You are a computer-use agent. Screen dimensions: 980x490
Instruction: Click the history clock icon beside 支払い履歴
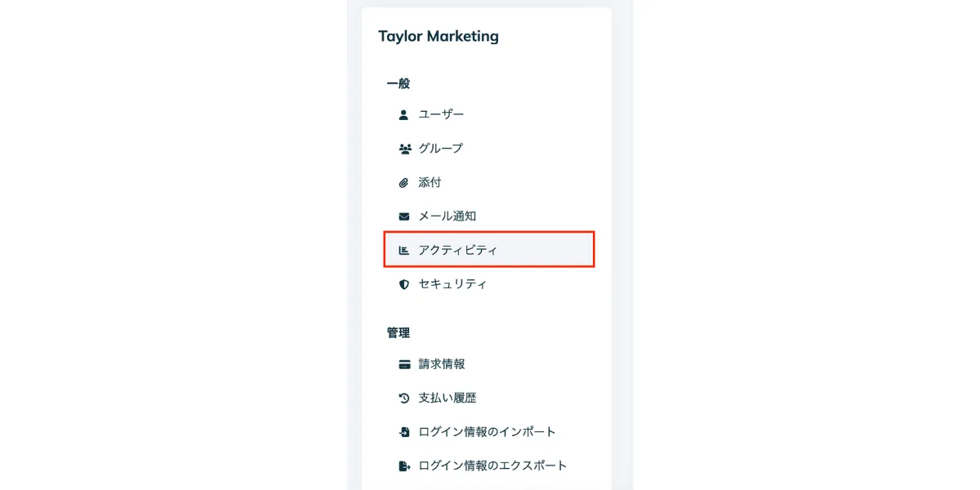click(403, 399)
